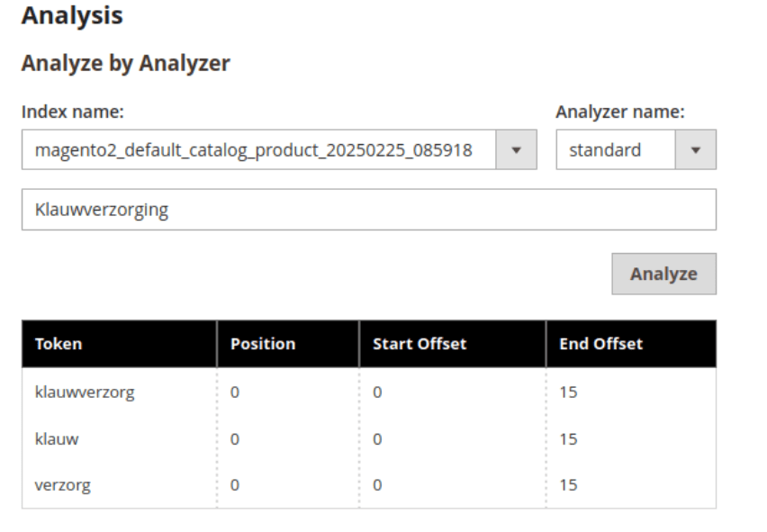
Task: Select the End Offset column header
Action: (600, 344)
